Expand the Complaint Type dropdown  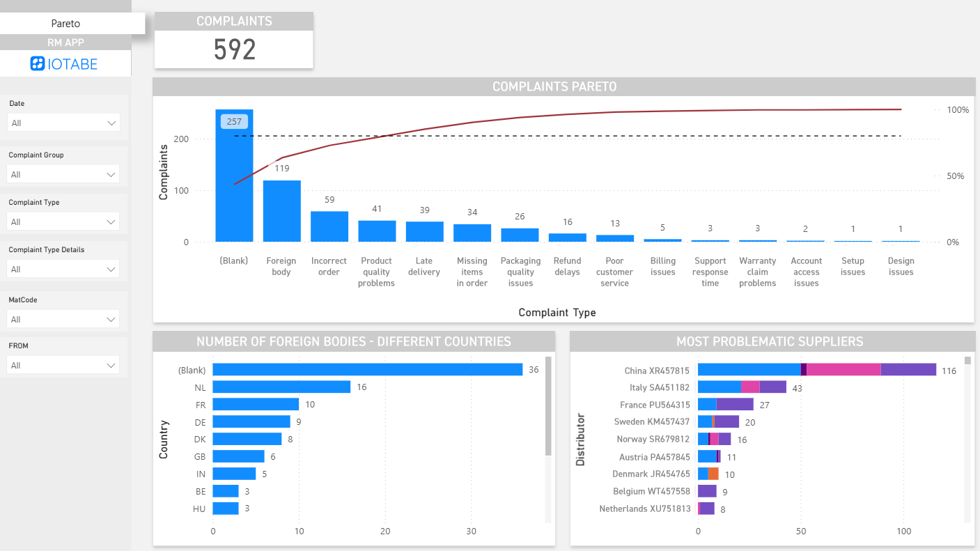pyautogui.click(x=63, y=221)
